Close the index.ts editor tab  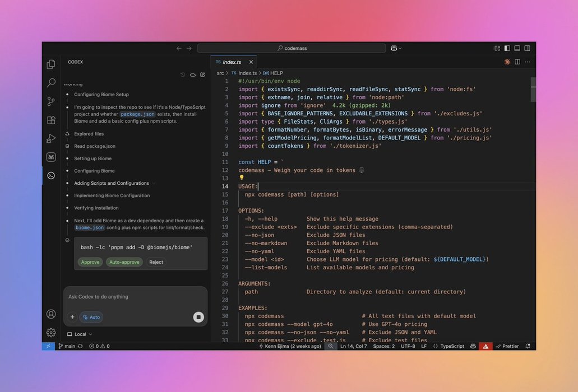[x=251, y=62]
